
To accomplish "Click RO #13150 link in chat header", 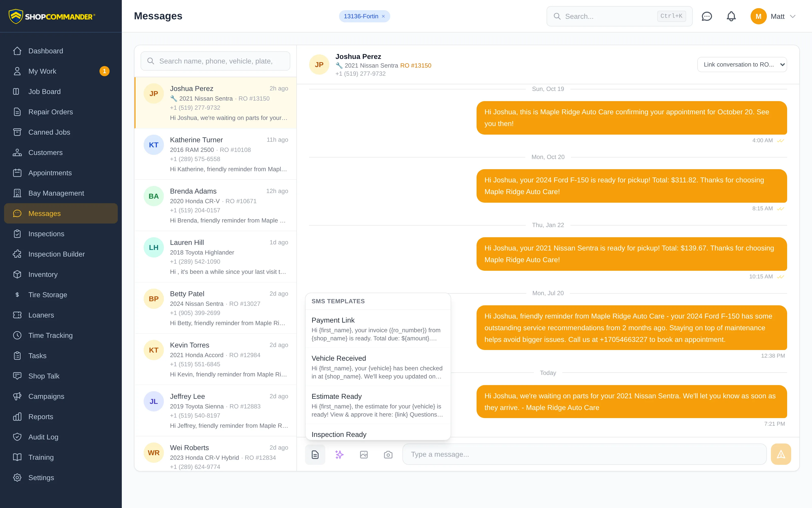I will [415, 66].
